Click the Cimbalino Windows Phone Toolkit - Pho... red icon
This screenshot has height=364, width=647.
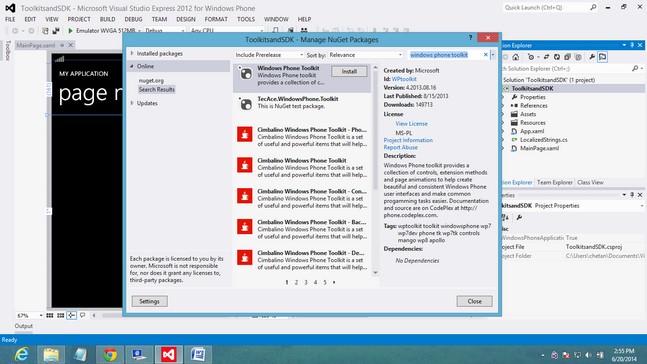pyautogui.click(x=245, y=134)
